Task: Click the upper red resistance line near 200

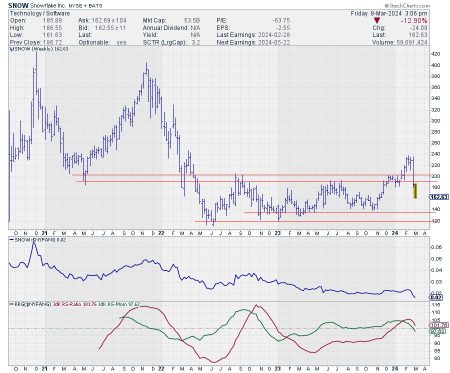Action: tap(250, 175)
